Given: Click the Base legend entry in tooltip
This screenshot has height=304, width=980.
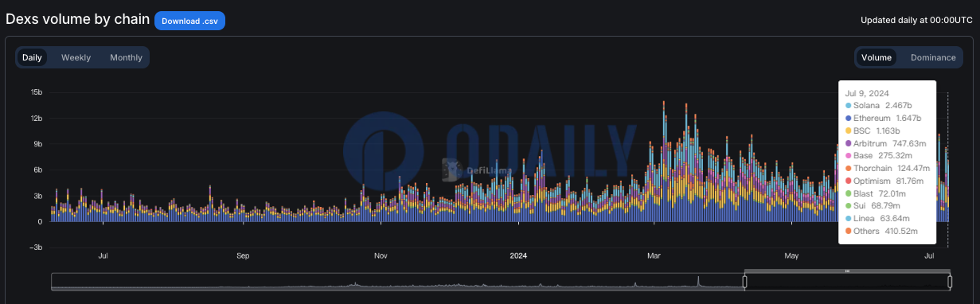Looking at the screenshot, I should click(x=881, y=155).
